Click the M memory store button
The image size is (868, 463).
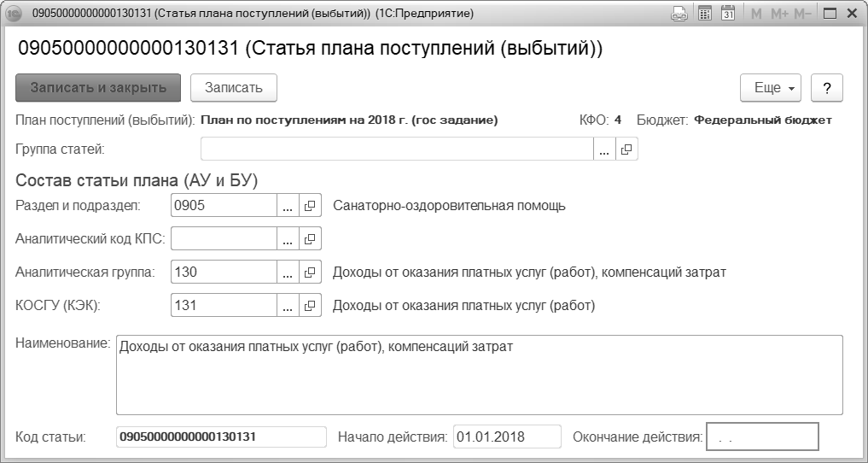pyautogui.click(x=755, y=14)
